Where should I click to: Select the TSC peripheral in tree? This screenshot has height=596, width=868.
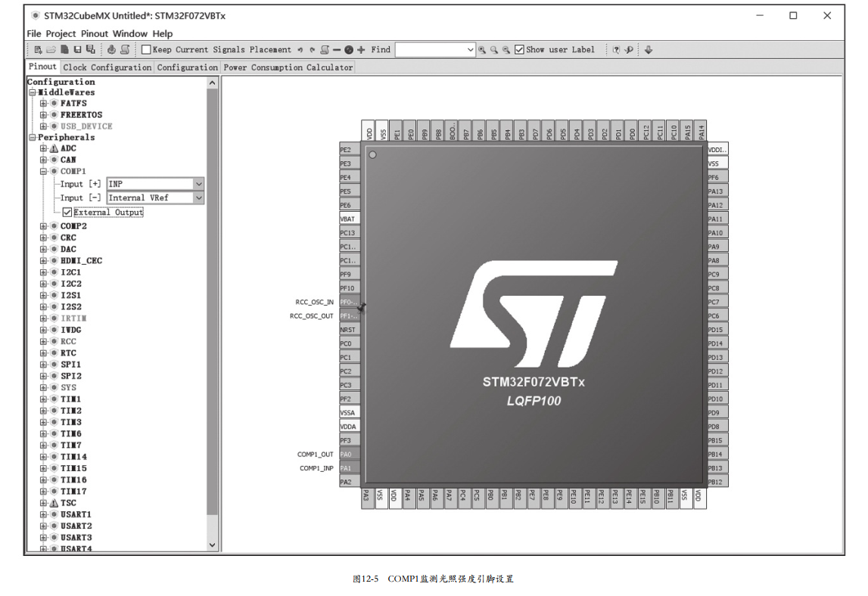(68, 503)
